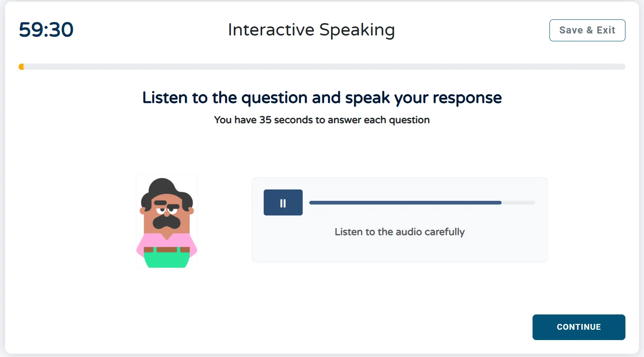Screen dimensions: 644x357
Task: Click the 59:30 countdown timer
Action: [x=45, y=29]
